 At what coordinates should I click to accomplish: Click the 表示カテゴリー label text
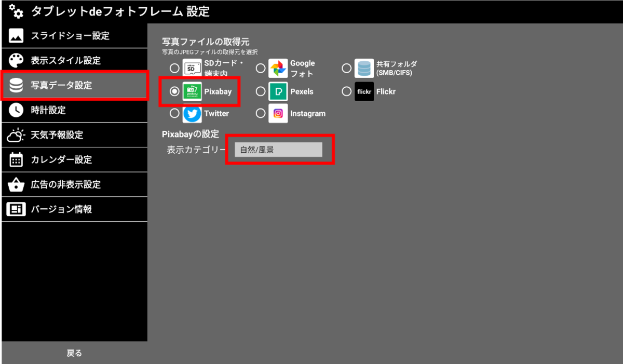(197, 150)
